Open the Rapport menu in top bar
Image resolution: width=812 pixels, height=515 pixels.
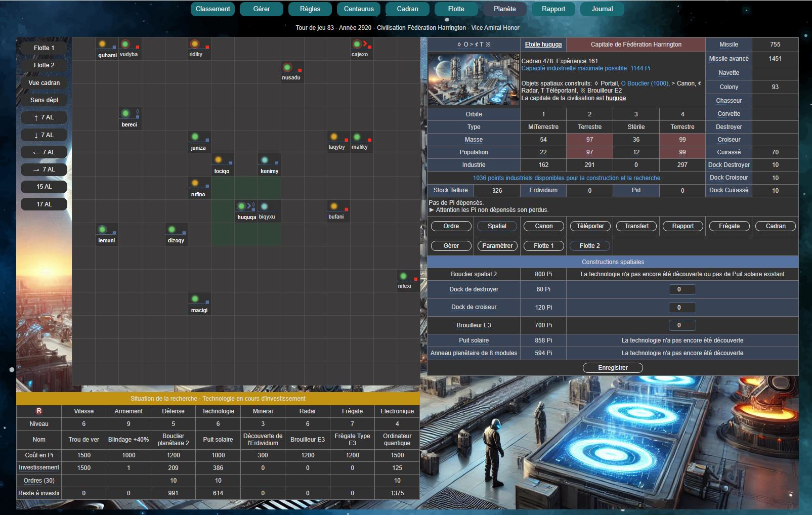(553, 9)
